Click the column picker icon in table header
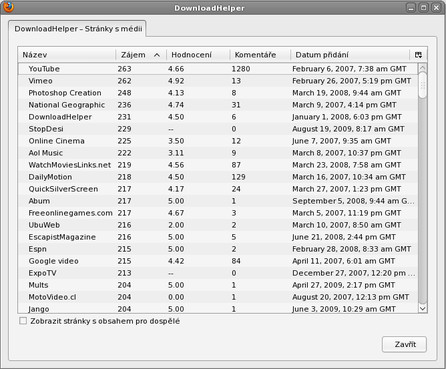This screenshot has height=369, width=446. (418, 55)
